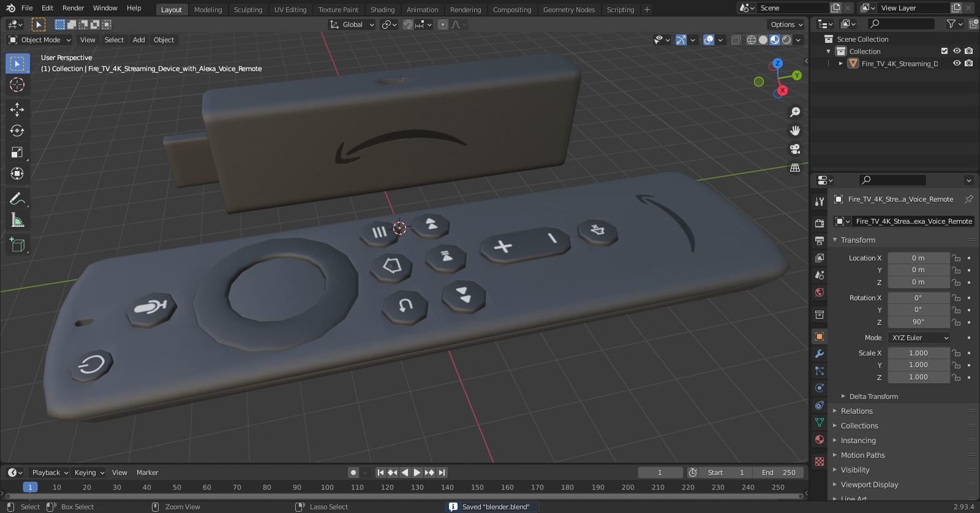Click the pan view hand icon
This screenshot has width=980, height=513.
[795, 131]
